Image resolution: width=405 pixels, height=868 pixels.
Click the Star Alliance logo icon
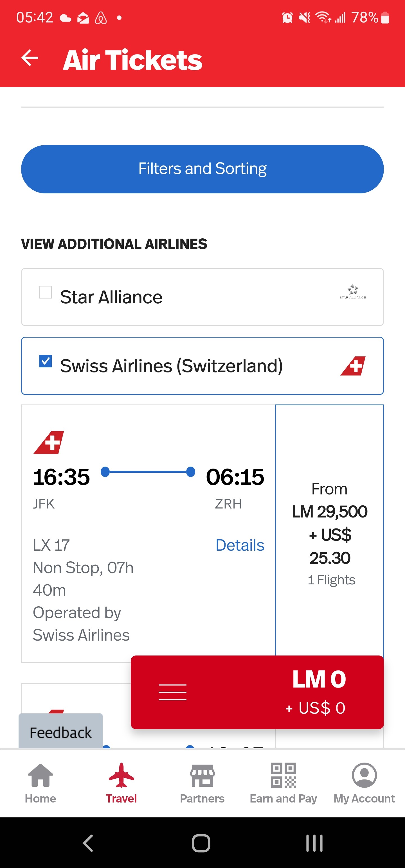[352, 291]
